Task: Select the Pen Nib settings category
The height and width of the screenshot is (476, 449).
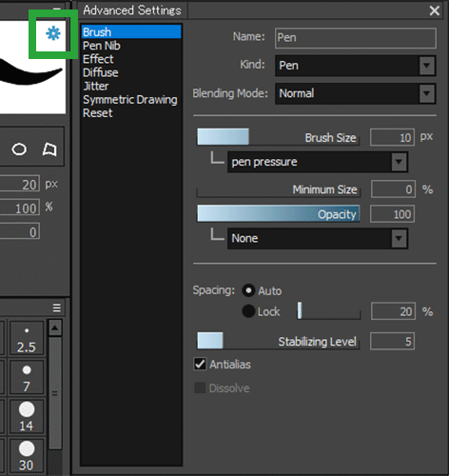Action: 131,46
